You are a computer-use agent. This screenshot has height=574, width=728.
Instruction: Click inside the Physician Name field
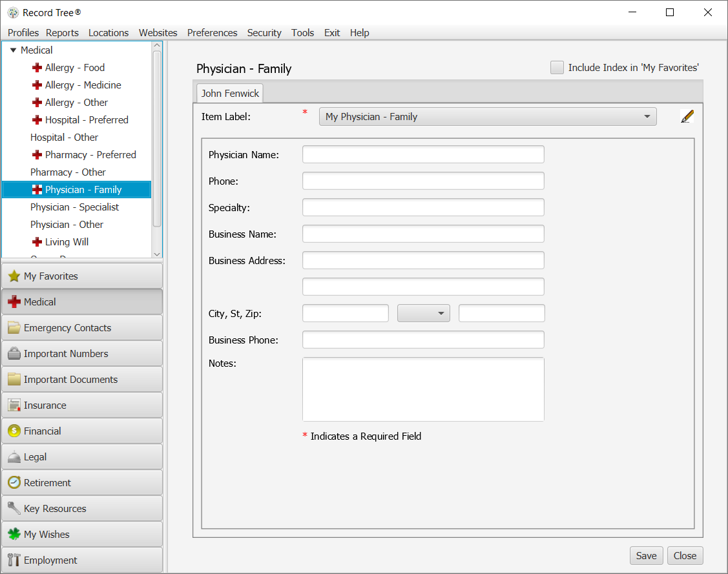[x=423, y=154]
